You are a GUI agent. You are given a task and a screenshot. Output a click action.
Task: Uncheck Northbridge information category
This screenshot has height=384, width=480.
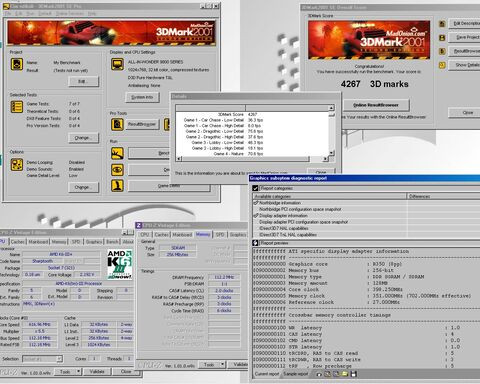pyautogui.click(x=256, y=203)
